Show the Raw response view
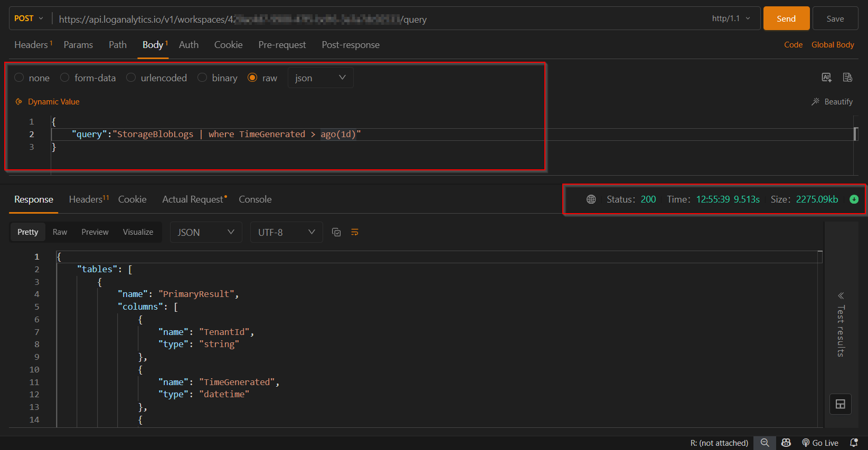This screenshot has width=868, height=450. coord(60,232)
